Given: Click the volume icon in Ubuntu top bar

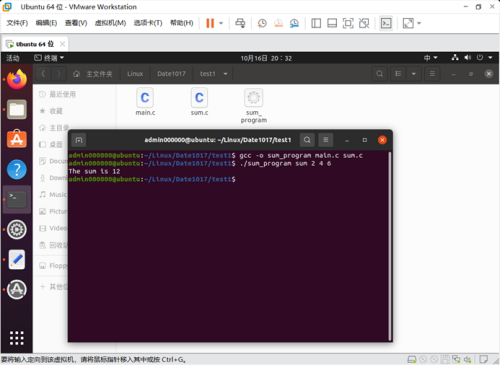Looking at the screenshot, I should click(468, 58).
